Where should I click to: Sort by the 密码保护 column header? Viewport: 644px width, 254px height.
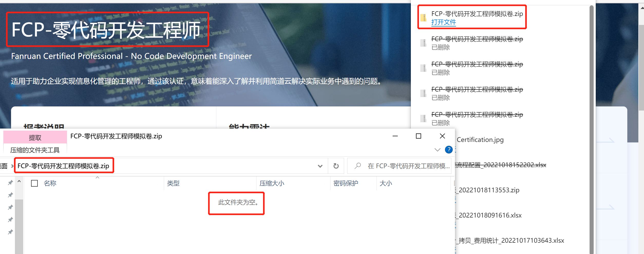pos(346,183)
